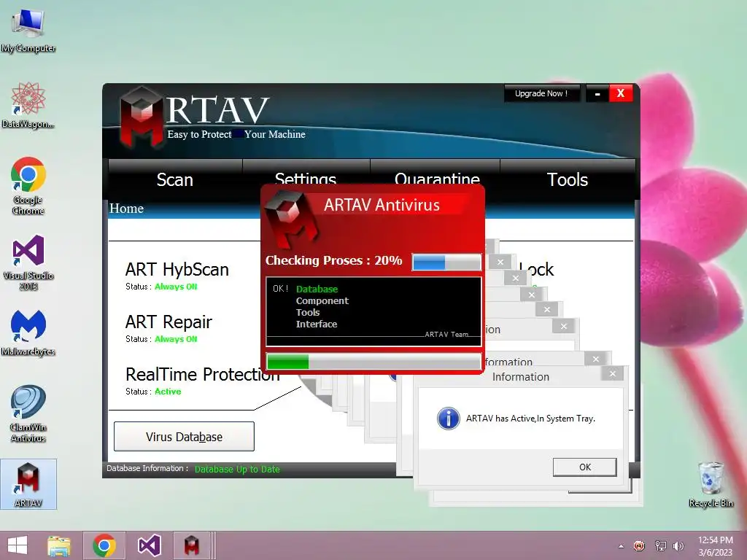Click 'Database Up to Date' status text
The height and width of the screenshot is (560, 747).
click(x=237, y=469)
